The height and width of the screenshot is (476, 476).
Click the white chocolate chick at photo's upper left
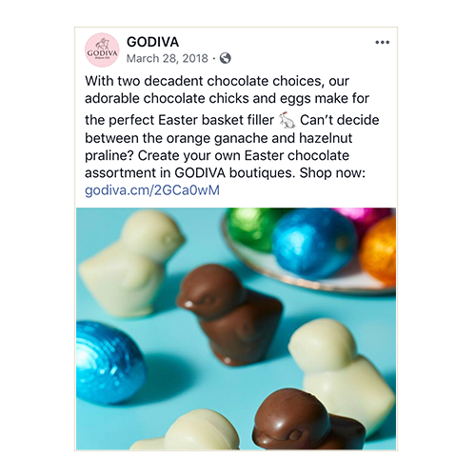click(132, 262)
